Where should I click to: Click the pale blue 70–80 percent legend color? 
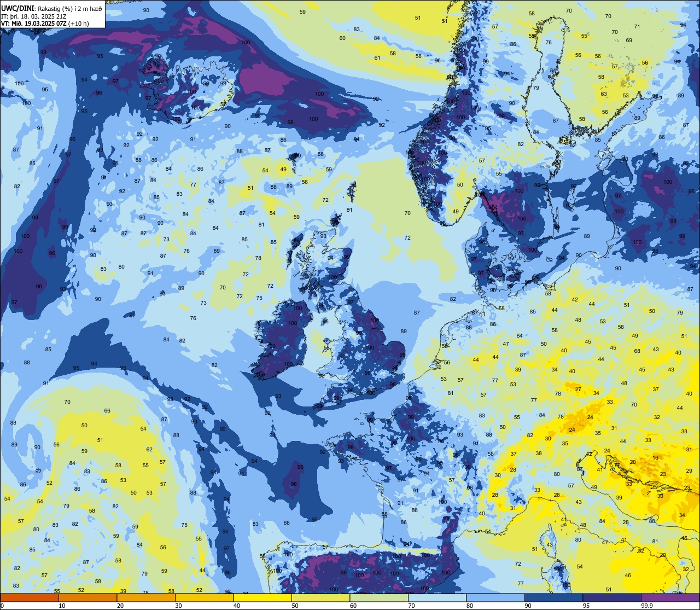[437, 597]
